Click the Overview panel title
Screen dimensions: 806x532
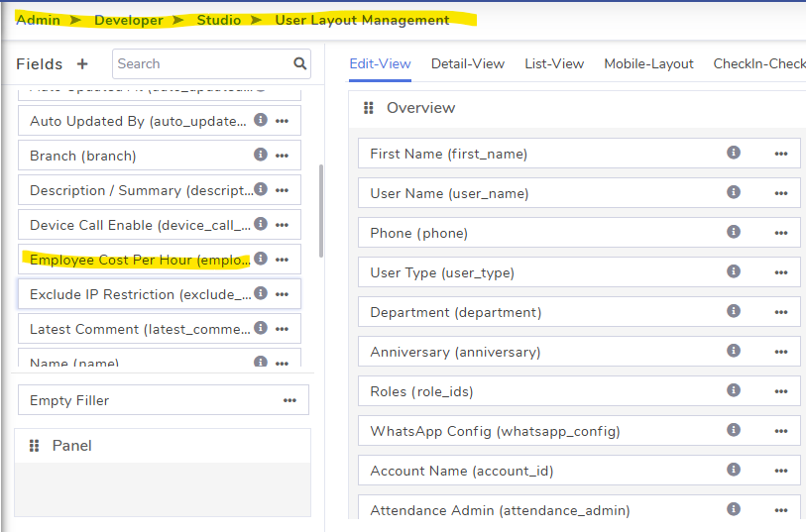(x=421, y=108)
